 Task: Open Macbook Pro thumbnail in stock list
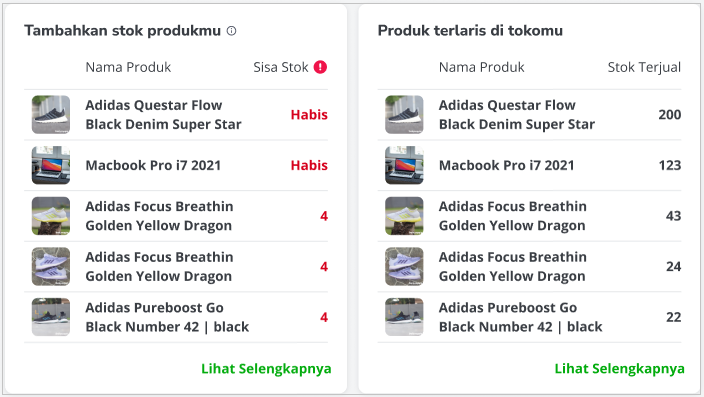pyautogui.click(x=51, y=165)
